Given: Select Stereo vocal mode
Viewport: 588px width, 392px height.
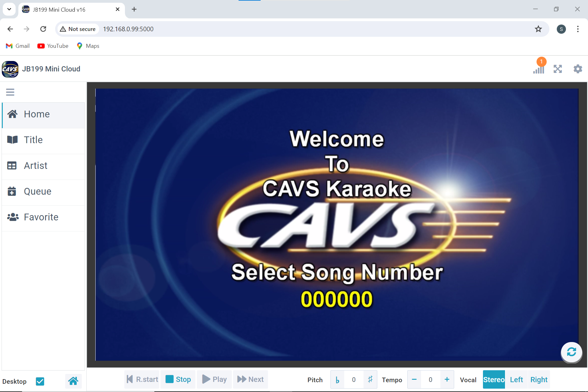Looking at the screenshot, I should tap(494, 380).
